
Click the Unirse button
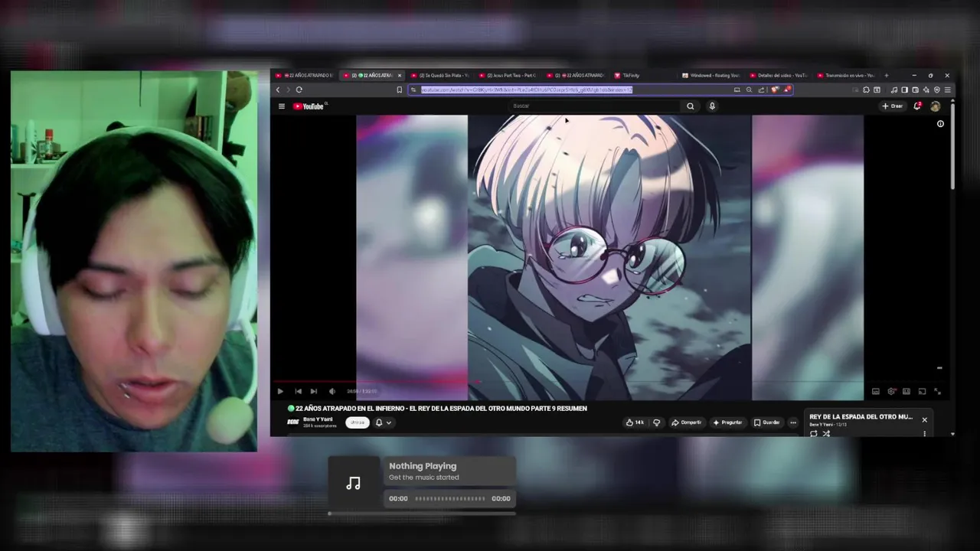pos(358,422)
